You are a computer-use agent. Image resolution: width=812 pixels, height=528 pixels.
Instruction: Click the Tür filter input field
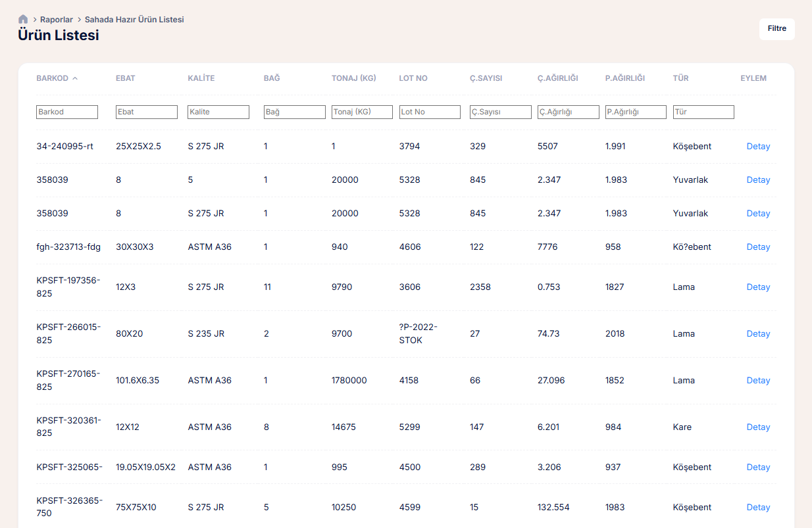[703, 112]
